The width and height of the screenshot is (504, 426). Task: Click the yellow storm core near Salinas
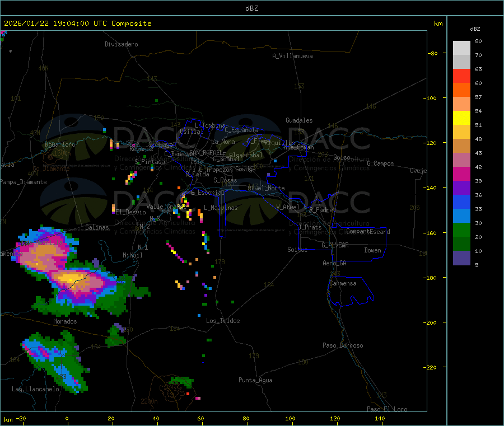tap(71, 277)
